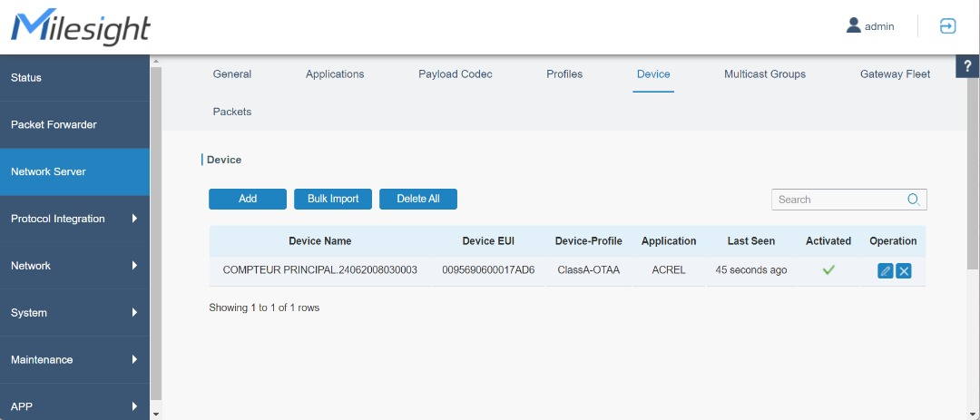Click the edit pencil icon for the device
The height and width of the screenshot is (420, 980).
coord(885,271)
